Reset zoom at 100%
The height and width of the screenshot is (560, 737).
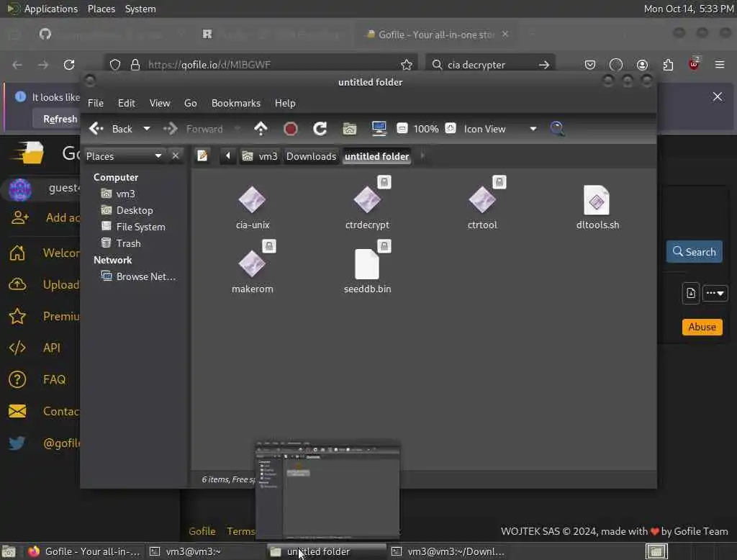point(426,129)
